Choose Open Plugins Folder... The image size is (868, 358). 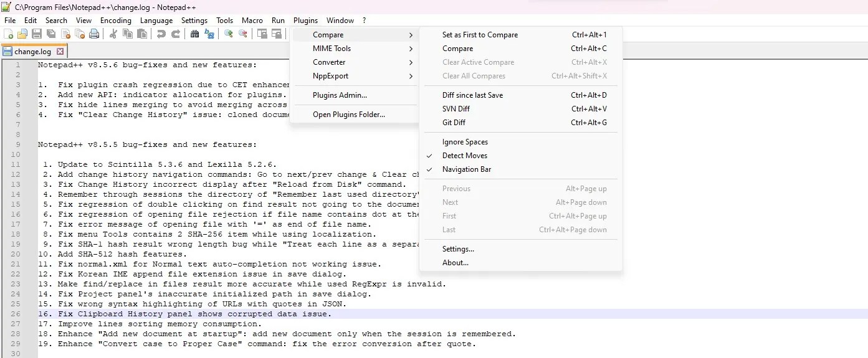(x=355, y=115)
